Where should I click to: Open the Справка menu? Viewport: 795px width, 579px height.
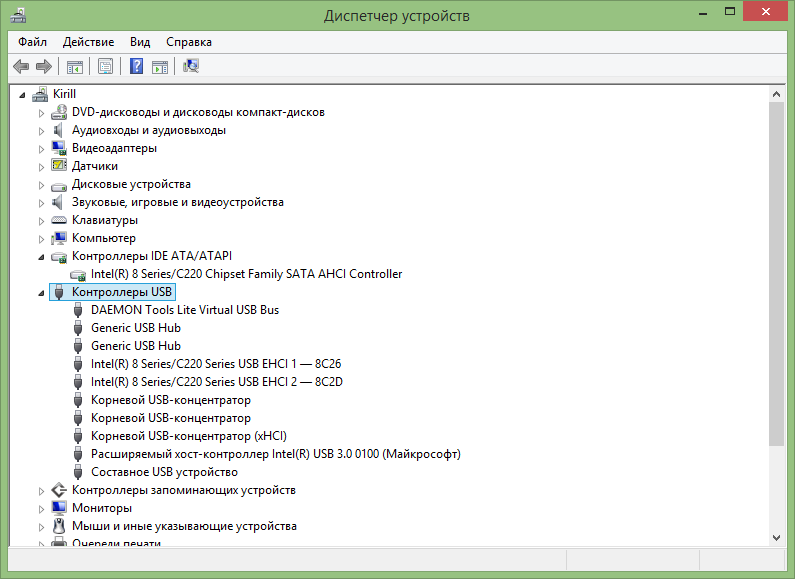pos(189,42)
